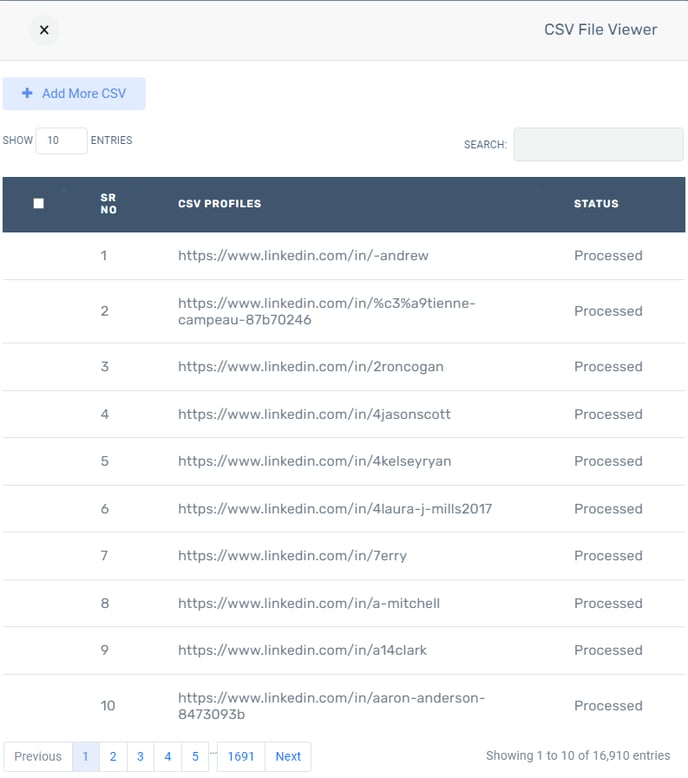The height and width of the screenshot is (778, 688).
Task: Click the Next pagination button
Action: pos(288,756)
